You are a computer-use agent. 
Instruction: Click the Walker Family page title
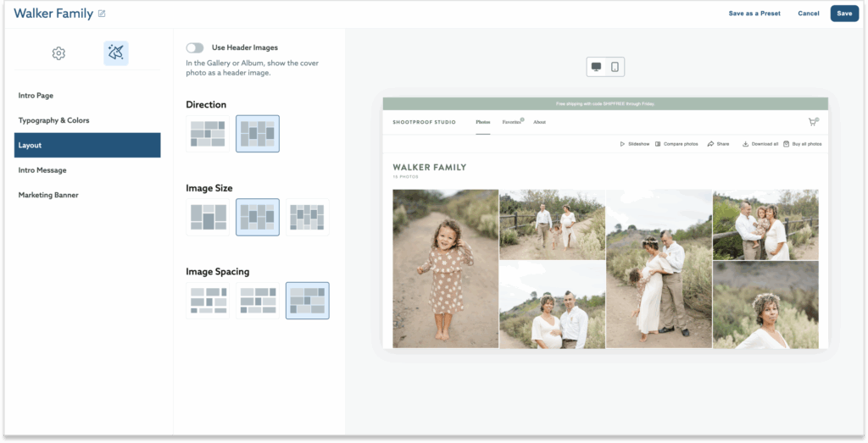[x=53, y=14]
